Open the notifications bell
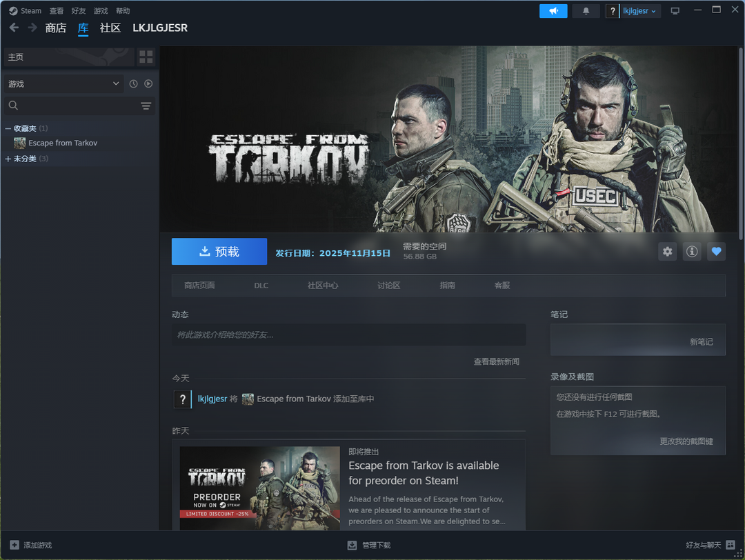The image size is (745, 560). coord(586,11)
